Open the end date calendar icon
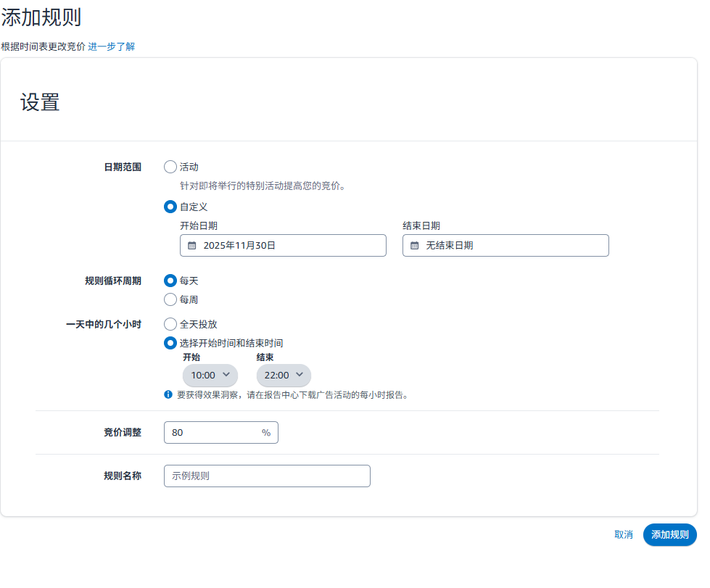Image resolution: width=710 pixels, height=588 pixels. click(413, 245)
